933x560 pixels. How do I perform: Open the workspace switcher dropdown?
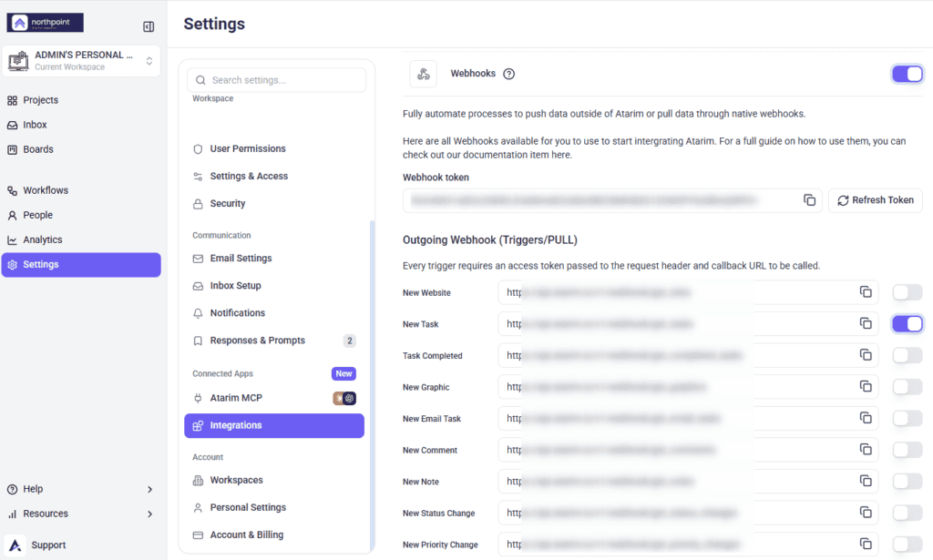pyautogui.click(x=149, y=61)
